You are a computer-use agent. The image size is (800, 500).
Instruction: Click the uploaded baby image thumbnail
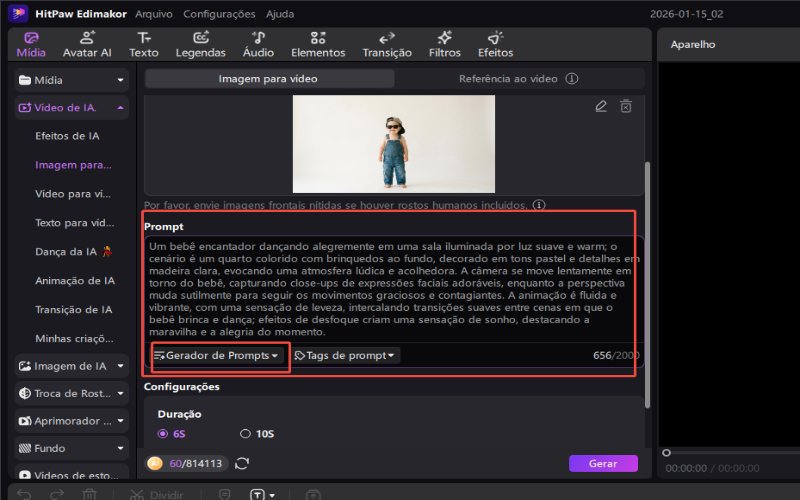(393, 144)
